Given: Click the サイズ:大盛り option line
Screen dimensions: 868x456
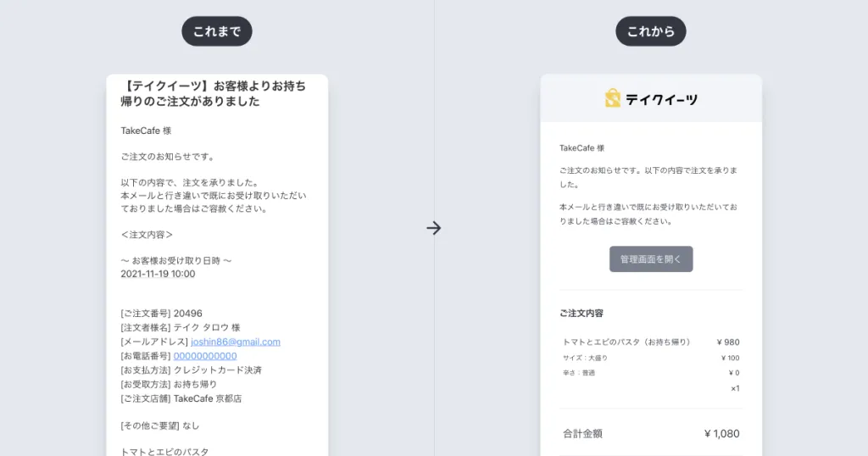Looking at the screenshot, I should 586,358.
